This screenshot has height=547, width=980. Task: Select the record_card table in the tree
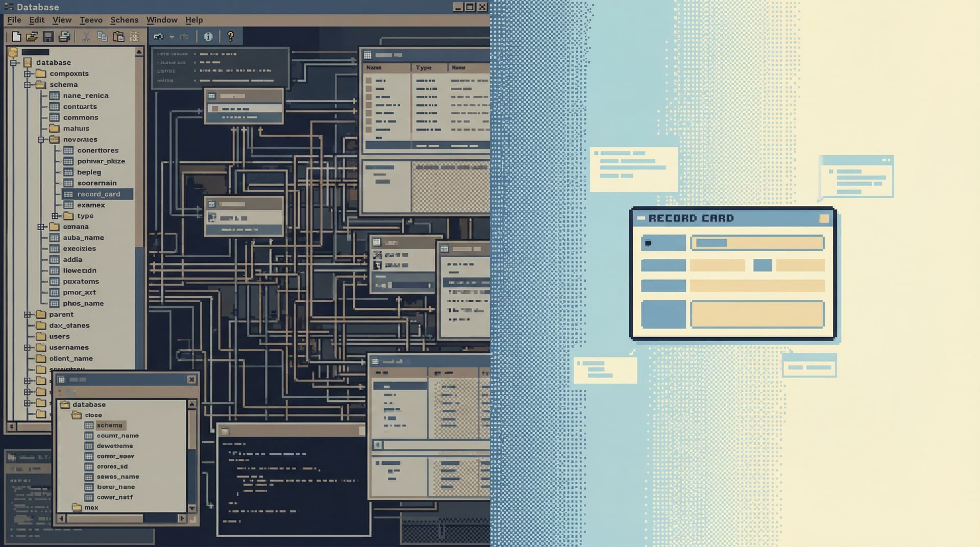point(99,194)
